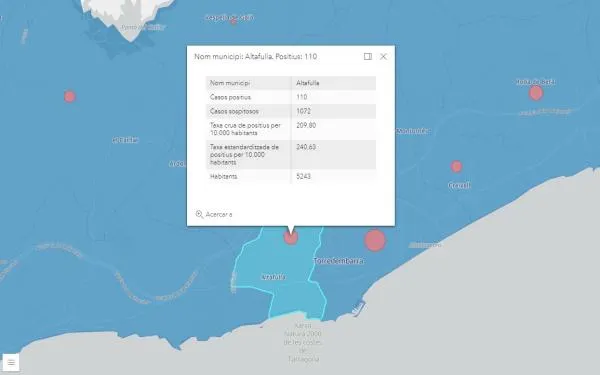
Task: Click the standardized rate value 240,63
Action: pyautogui.click(x=306, y=147)
